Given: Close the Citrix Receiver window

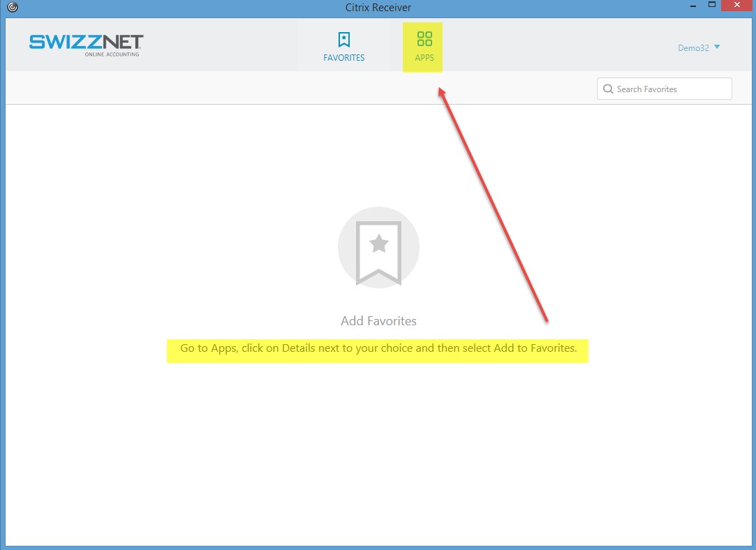Looking at the screenshot, I should point(736,6).
